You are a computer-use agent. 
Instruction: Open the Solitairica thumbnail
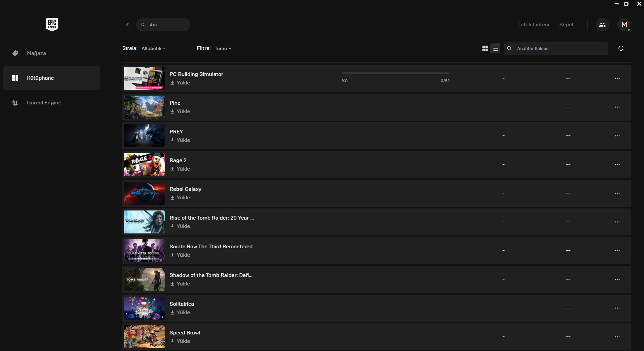click(144, 308)
